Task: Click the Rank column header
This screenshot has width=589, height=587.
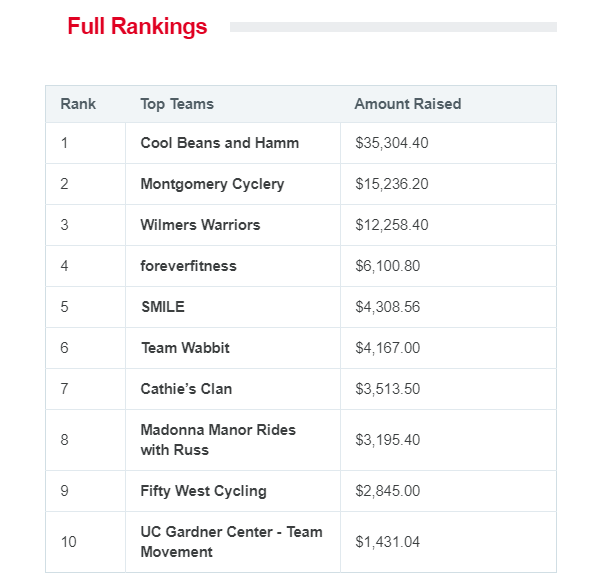Action: [78, 104]
